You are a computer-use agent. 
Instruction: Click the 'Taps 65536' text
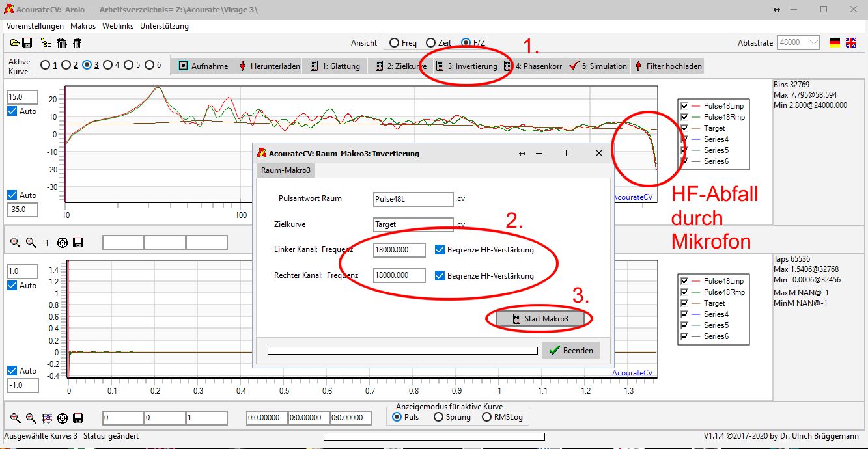point(791,259)
